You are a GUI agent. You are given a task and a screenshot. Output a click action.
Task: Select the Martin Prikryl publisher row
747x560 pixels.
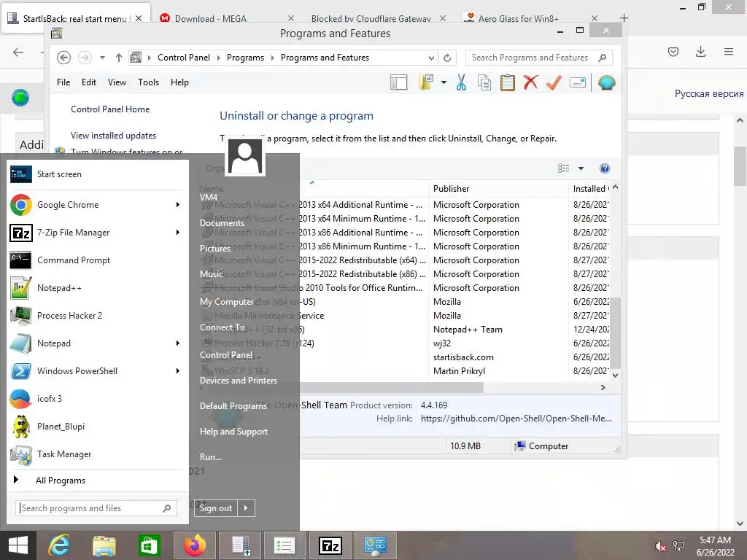[x=459, y=371]
